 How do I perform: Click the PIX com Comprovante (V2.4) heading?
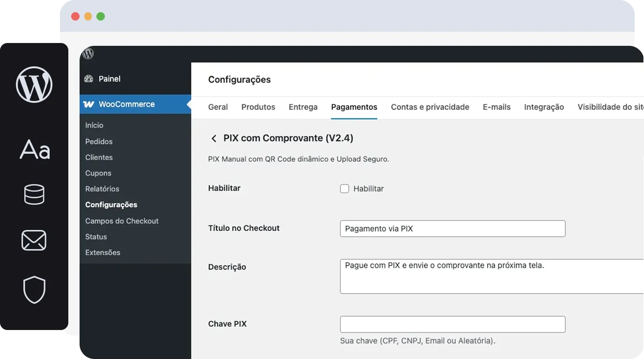pyautogui.click(x=288, y=138)
